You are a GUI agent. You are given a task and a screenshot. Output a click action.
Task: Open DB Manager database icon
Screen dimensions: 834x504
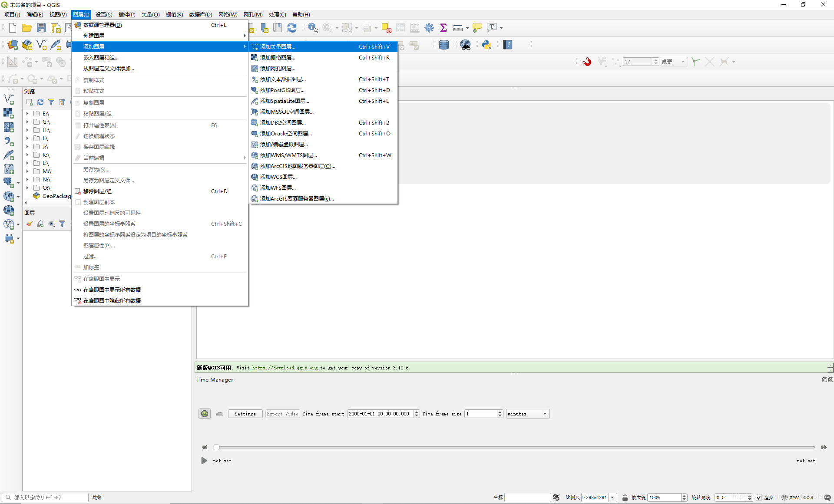click(444, 45)
